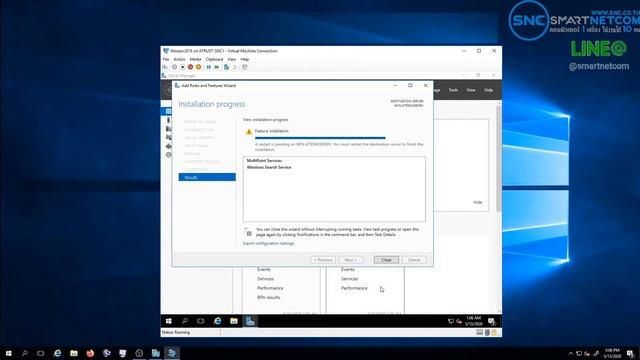Click Performance in right server tile
Viewport: 640px width, 360px height.
(x=354, y=288)
